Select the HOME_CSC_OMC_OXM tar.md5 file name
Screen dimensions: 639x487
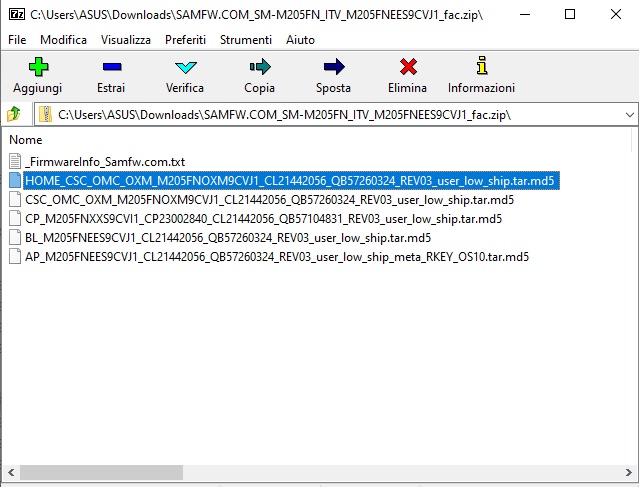point(291,181)
